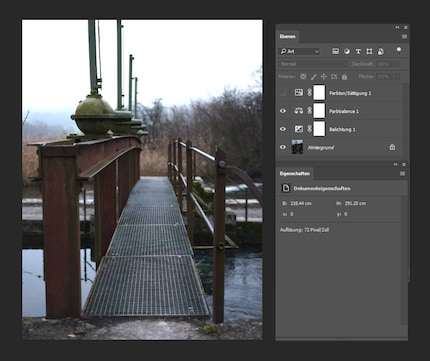Click the lock all padlock icon

pyautogui.click(x=344, y=77)
